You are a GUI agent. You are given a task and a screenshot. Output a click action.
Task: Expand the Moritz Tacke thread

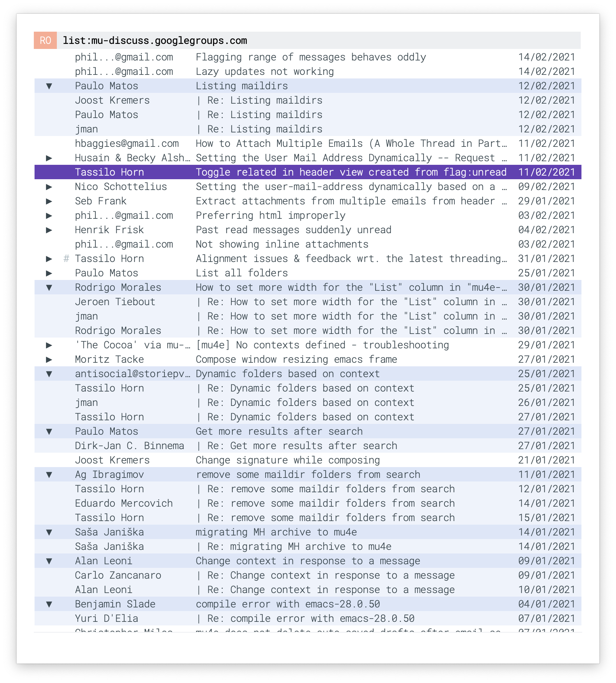49,359
